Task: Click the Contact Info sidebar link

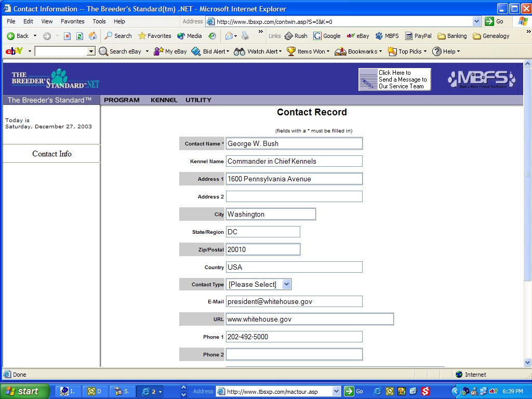Action: pyautogui.click(x=51, y=154)
